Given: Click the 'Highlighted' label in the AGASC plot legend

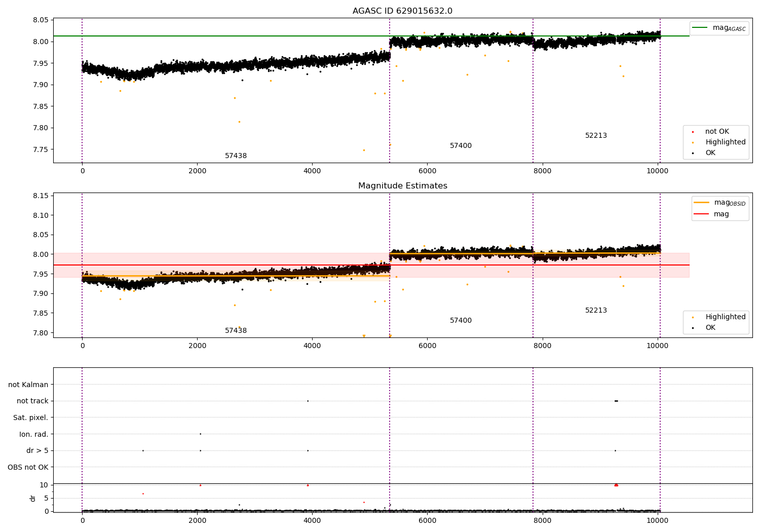Looking at the screenshot, I should 726,142.
